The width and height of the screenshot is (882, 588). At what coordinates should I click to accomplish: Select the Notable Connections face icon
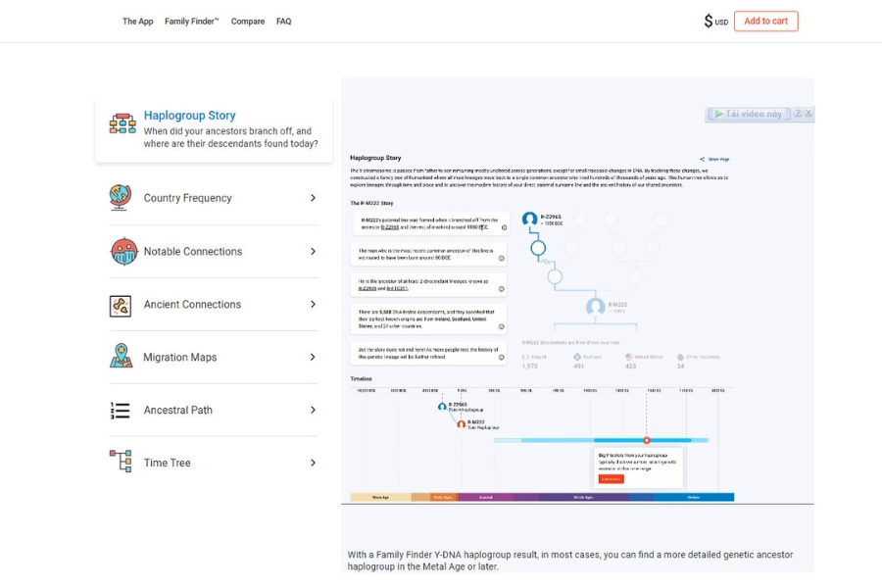[123, 252]
